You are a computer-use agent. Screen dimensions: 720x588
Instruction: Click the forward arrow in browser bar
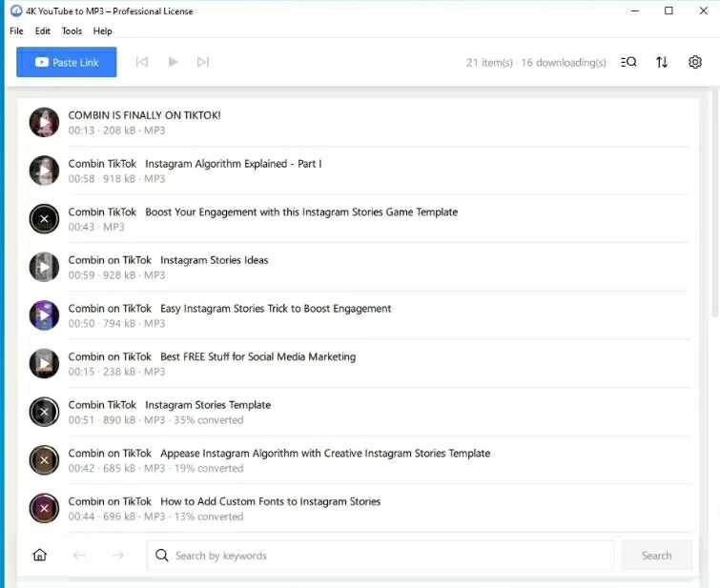point(117,556)
